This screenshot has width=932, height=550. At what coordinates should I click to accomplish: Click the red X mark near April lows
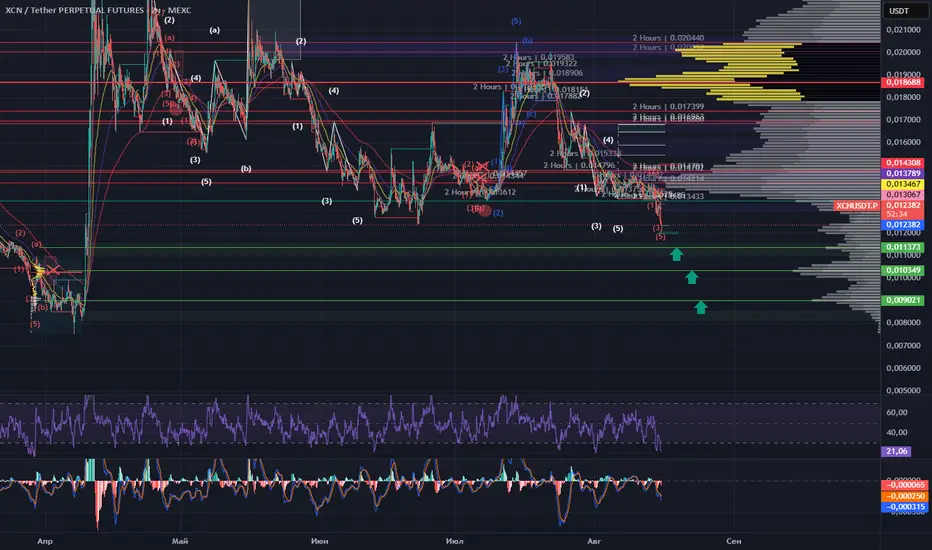point(53,271)
